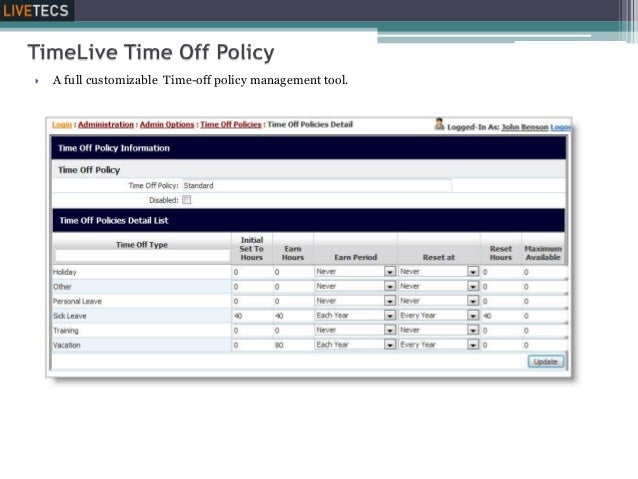
Task: Click the Time Off Policy name field
Action: [316, 186]
